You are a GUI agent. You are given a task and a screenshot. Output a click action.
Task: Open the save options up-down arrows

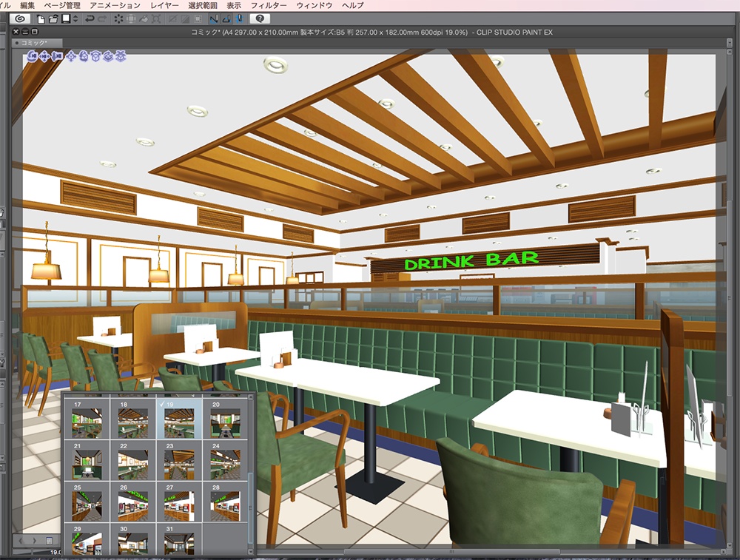coord(75,19)
